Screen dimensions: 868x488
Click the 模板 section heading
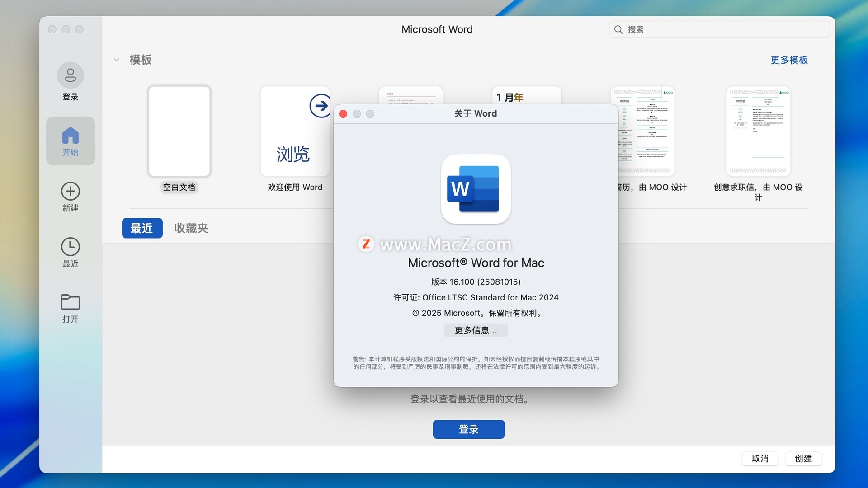tap(141, 60)
